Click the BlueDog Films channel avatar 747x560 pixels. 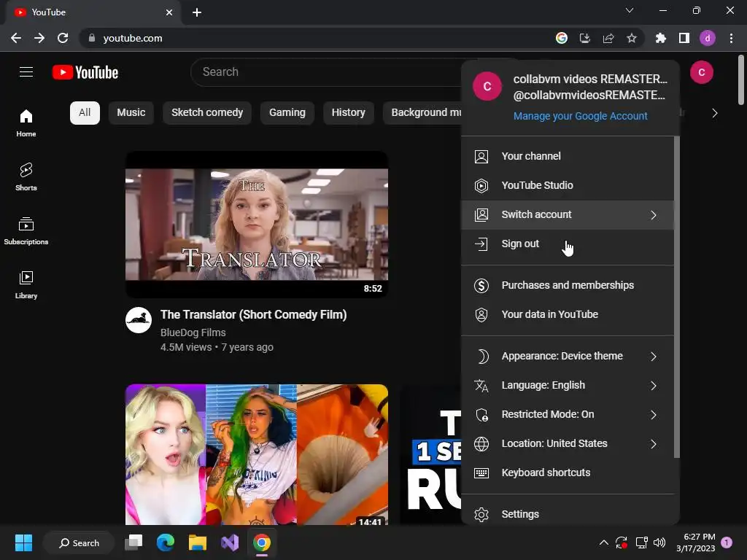139,319
